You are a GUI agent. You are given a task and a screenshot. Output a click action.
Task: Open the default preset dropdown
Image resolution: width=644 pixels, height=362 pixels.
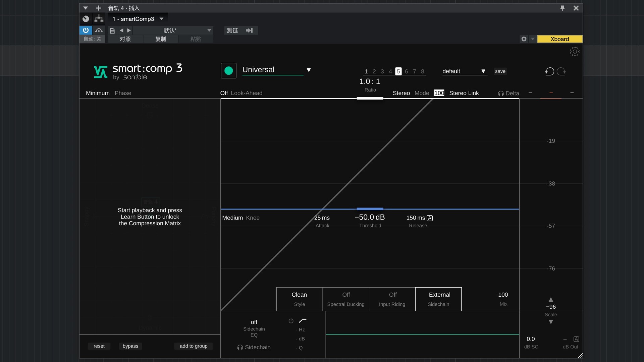point(483,71)
